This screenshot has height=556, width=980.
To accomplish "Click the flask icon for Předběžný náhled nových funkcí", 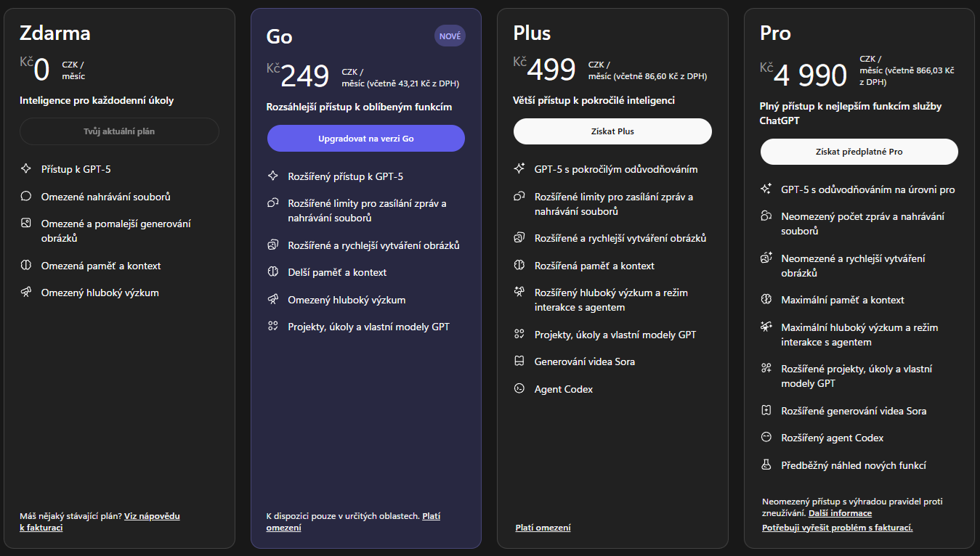I will [x=766, y=465].
